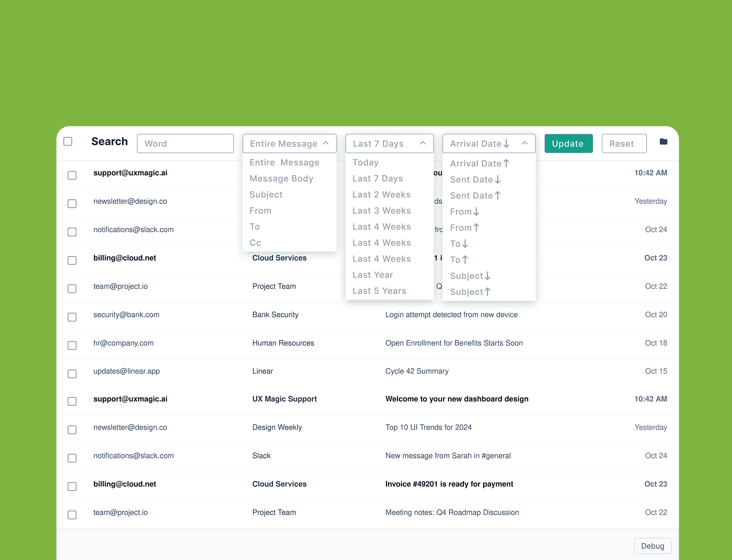Image resolution: width=732 pixels, height=560 pixels.
Task: Choose Cc from the field list
Action: click(x=255, y=243)
